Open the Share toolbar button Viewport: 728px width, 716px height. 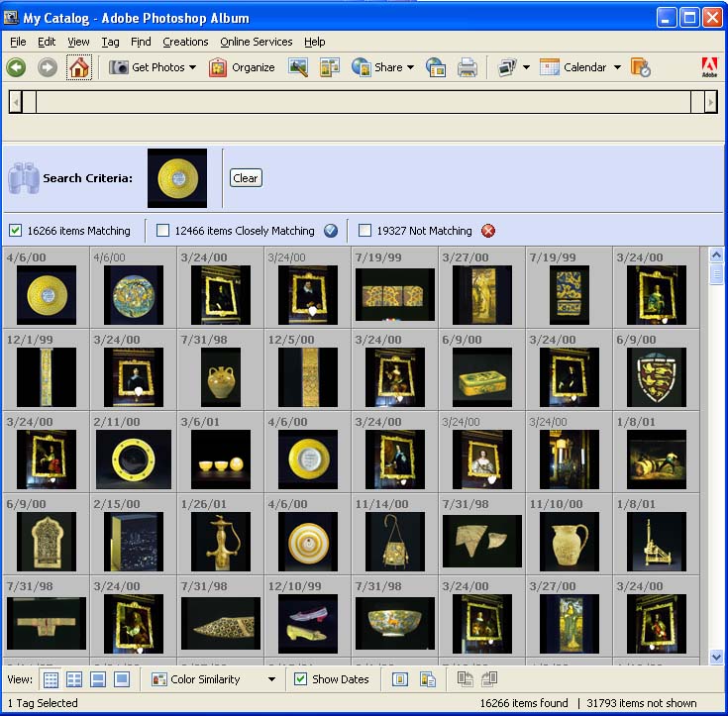click(383, 67)
